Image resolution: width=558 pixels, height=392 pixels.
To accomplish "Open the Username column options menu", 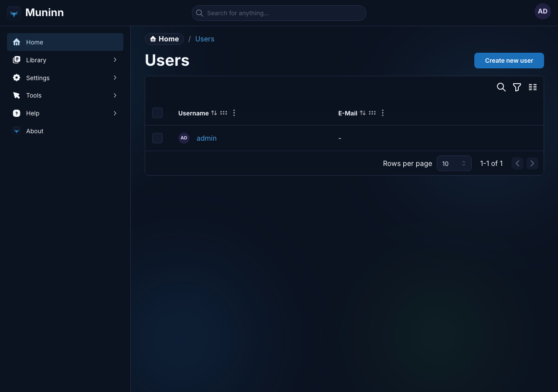I will coord(234,113).
